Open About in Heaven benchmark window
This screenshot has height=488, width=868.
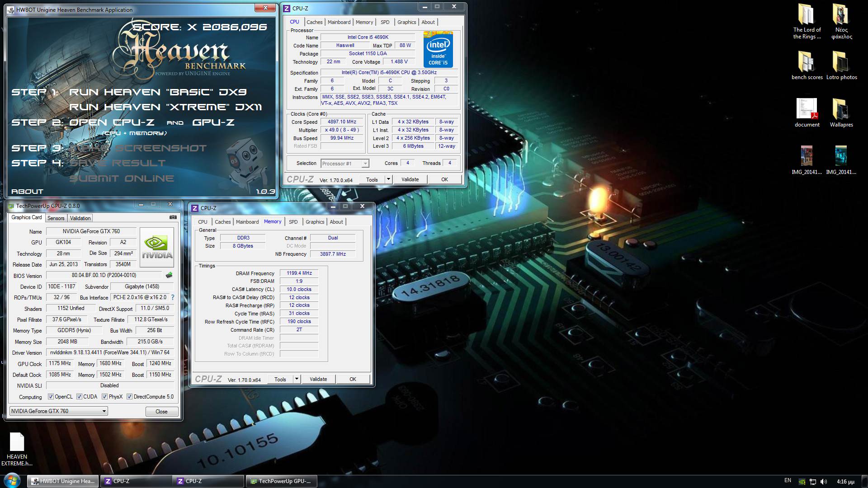point(27,192)
